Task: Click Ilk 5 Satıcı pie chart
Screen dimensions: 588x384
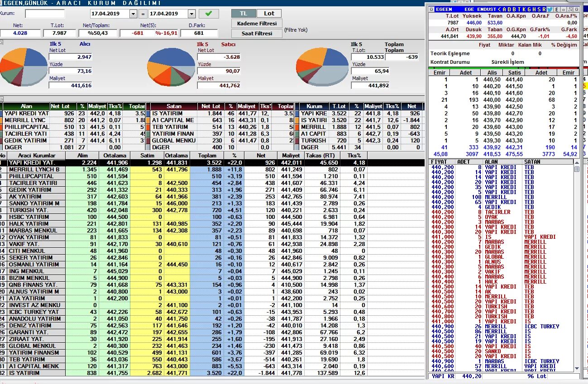Action: pos(172,67)
